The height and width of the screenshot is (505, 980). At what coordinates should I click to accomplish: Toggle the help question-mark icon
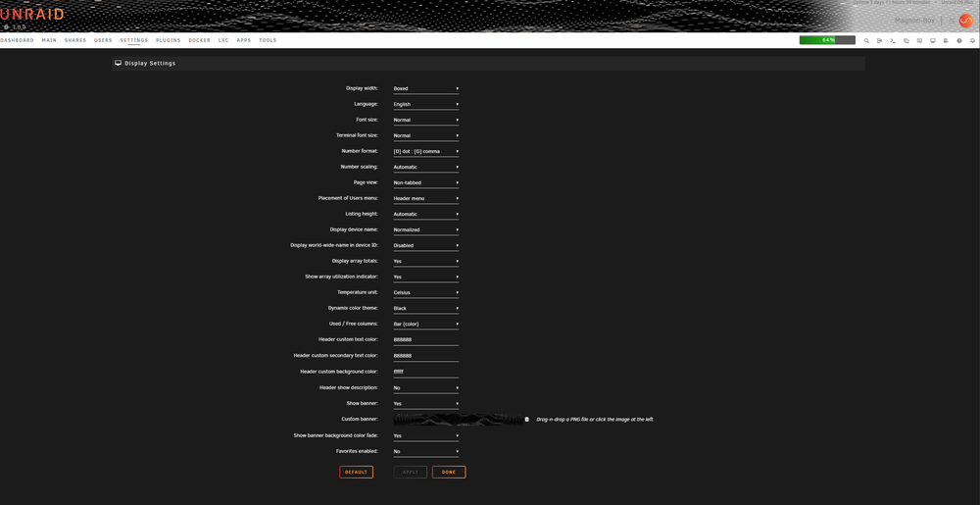[959, 40]
